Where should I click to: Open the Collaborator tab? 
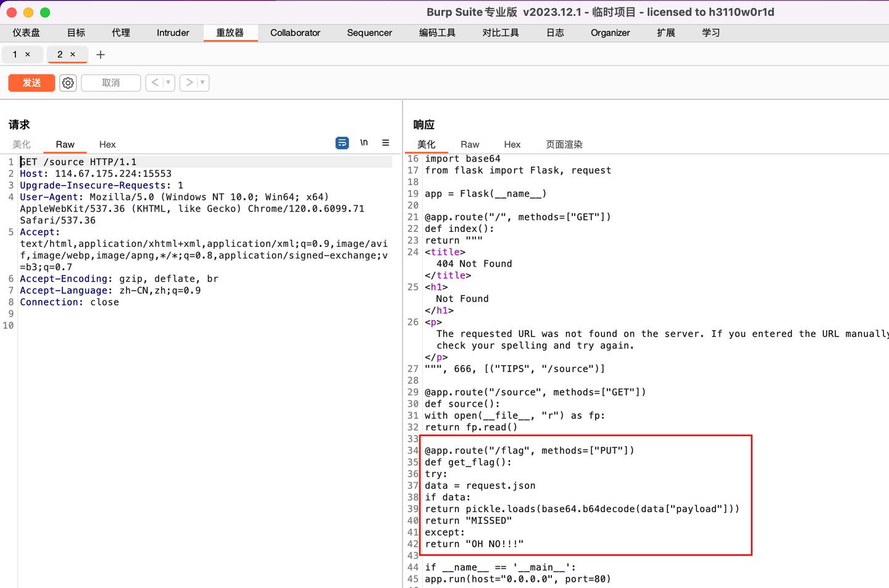[295, 33]
